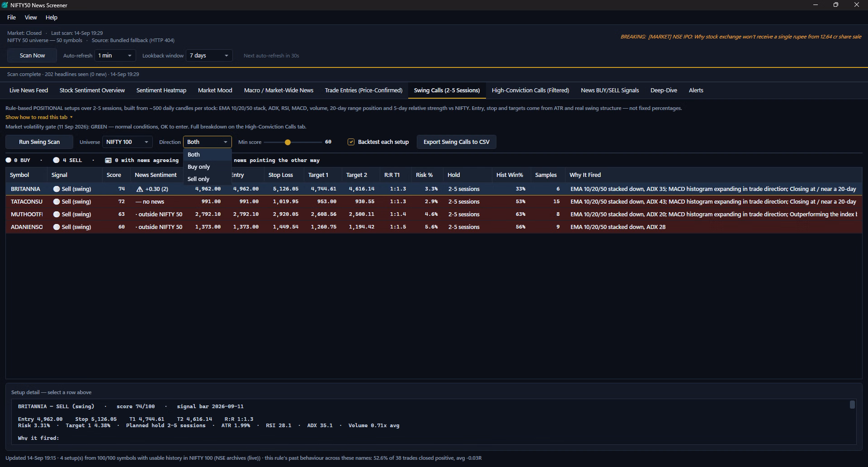Click the circle icon beside 0 BUY
This screenshot has height=467, width=868.
click(9, 160)
